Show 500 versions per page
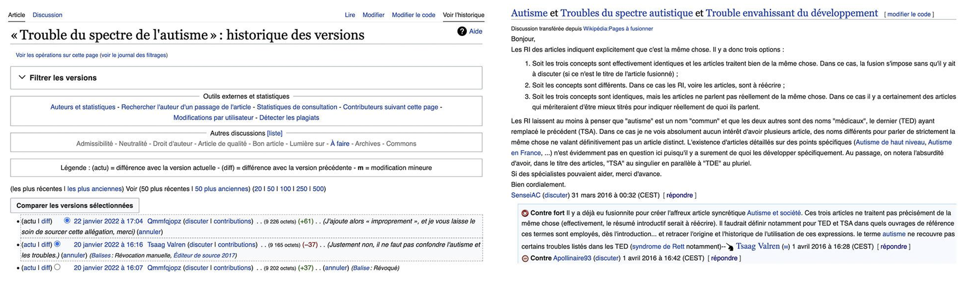 click(318, 189)
